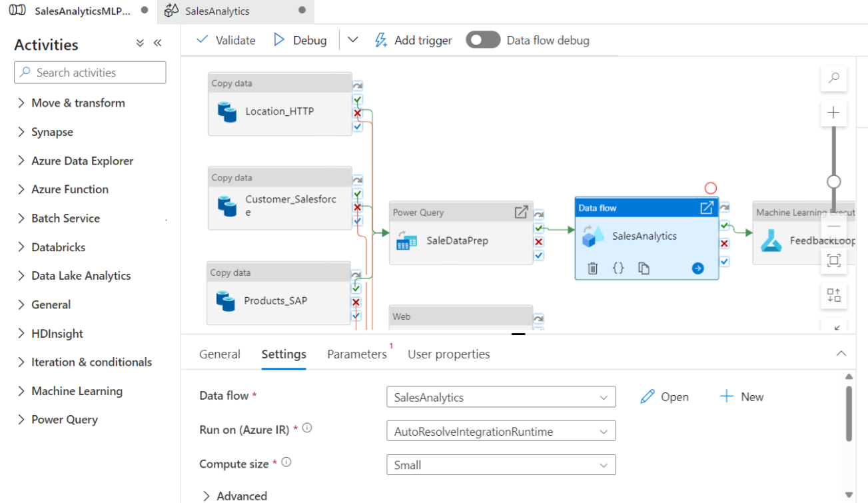Click info icon next to Compute size
This screenshot has width=868, height=503.
tap(286, 462)
